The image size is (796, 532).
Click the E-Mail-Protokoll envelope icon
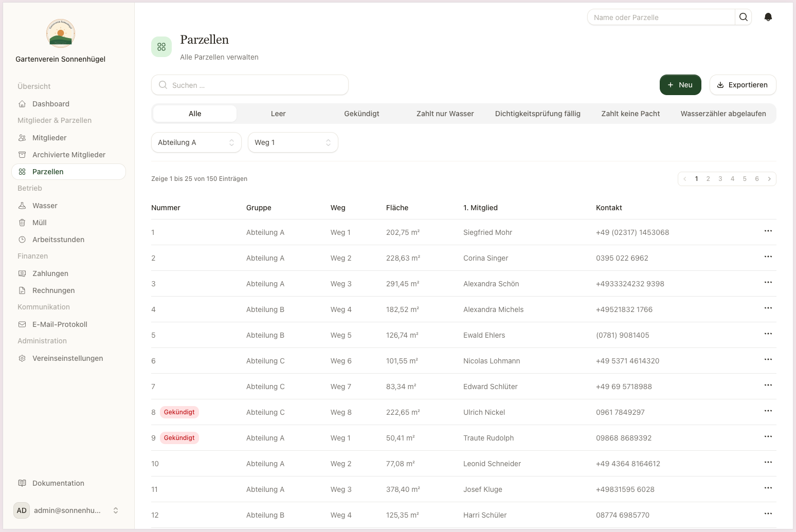(x=22, y=324)
